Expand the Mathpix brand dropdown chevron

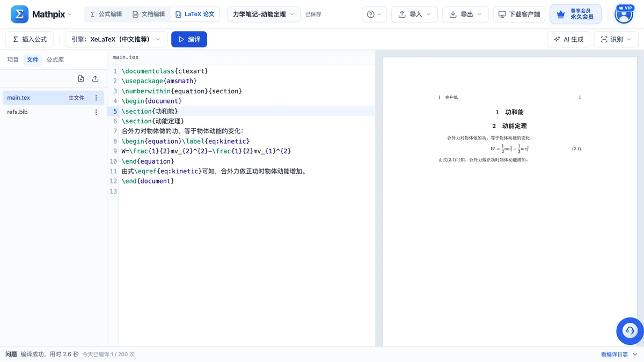(70, 14)
